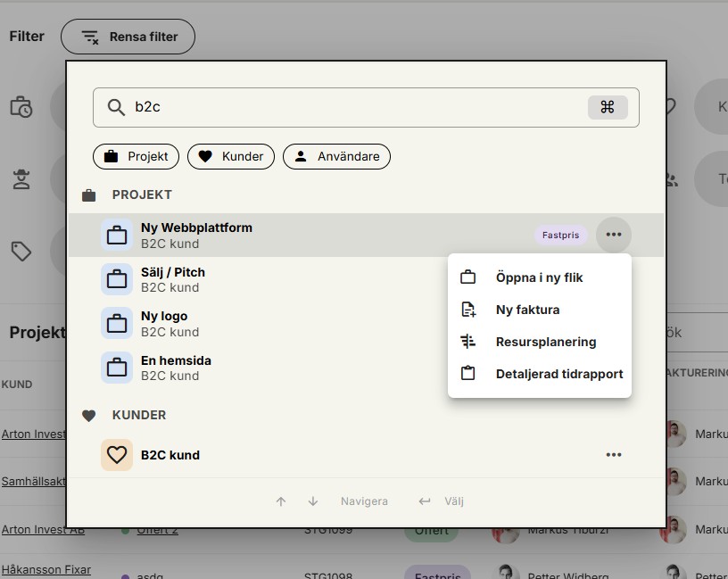
Task: Click the Fastpris tag on Ny Webbplattform
Action: 560,236
